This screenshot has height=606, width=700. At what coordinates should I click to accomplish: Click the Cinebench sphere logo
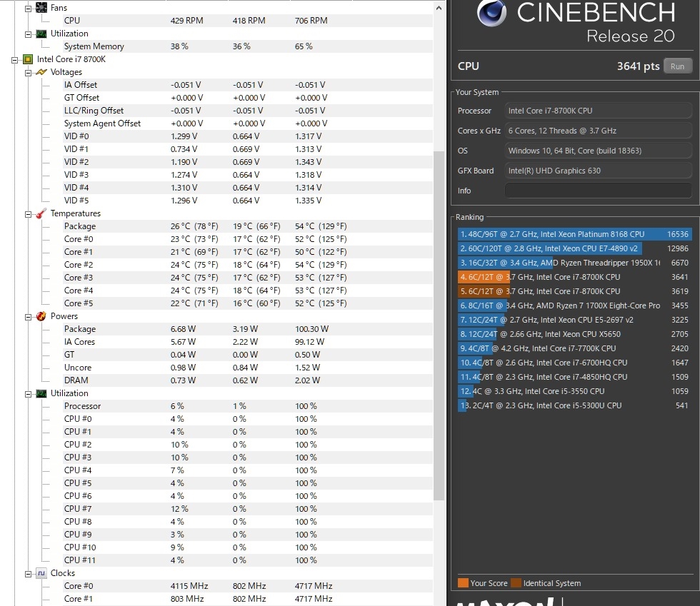coord(491,12)
